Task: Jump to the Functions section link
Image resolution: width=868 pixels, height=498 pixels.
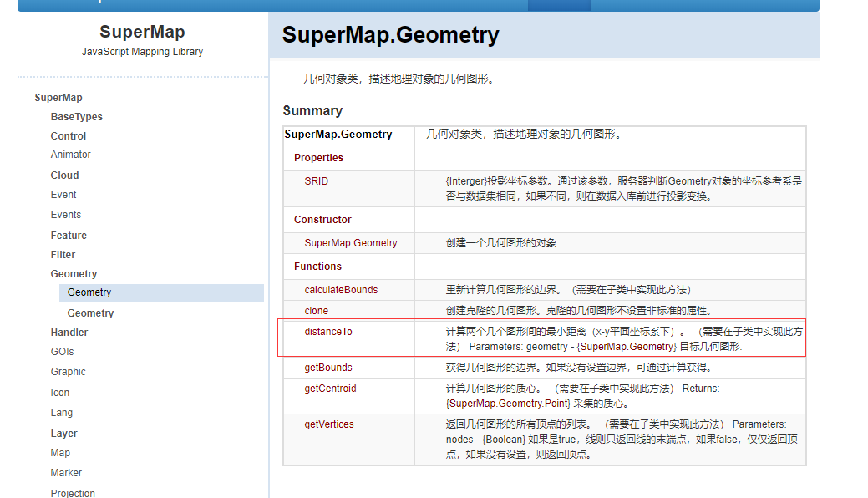Action: (x=317, y=267)
